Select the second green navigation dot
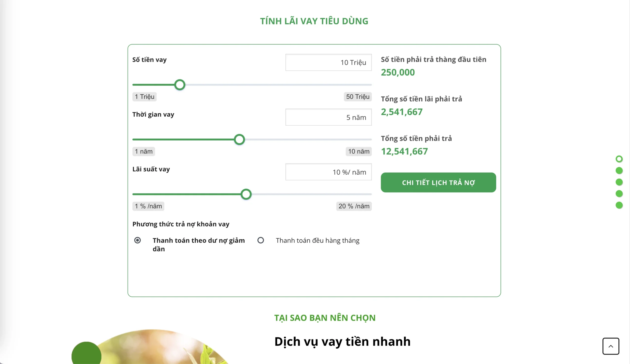 (619, 171)
